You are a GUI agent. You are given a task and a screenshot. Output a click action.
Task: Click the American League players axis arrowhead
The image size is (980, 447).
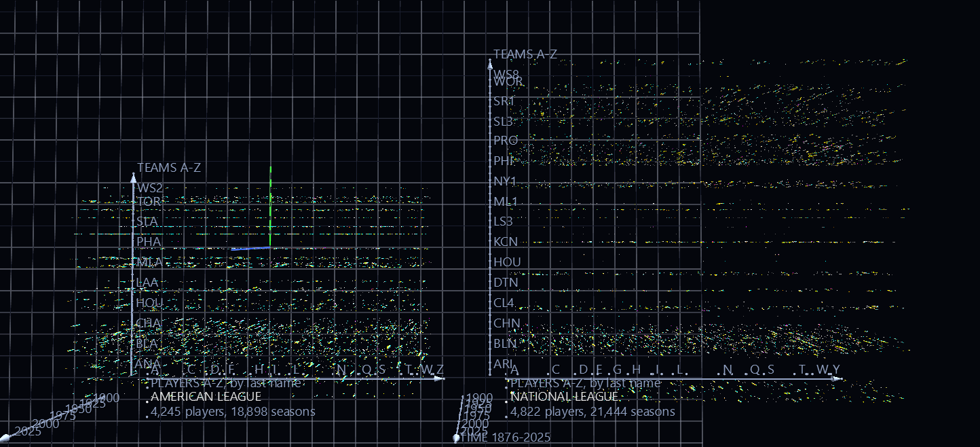pos(440,378)
